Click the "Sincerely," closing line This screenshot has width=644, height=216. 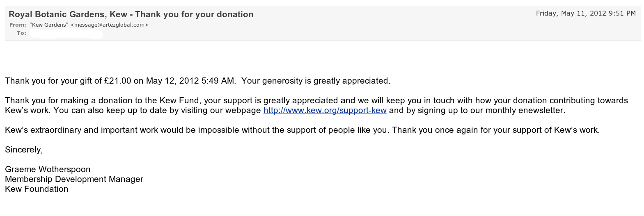(24, 150)
